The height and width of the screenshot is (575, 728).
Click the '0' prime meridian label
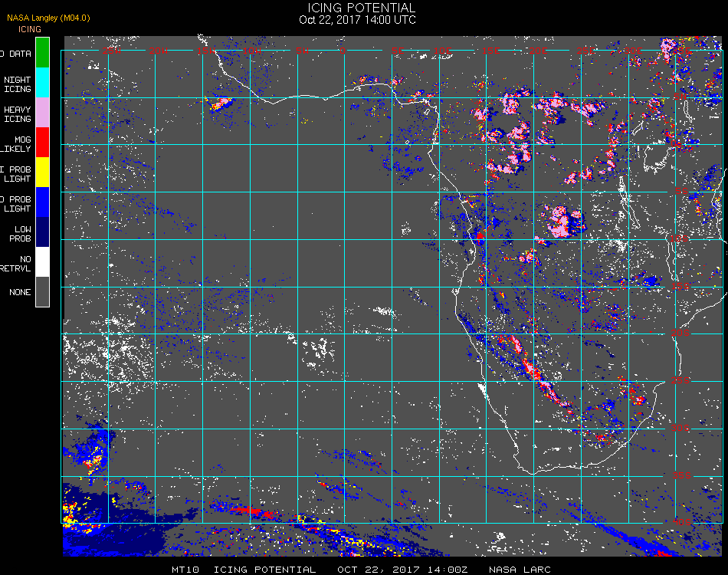tap(343, 51)
